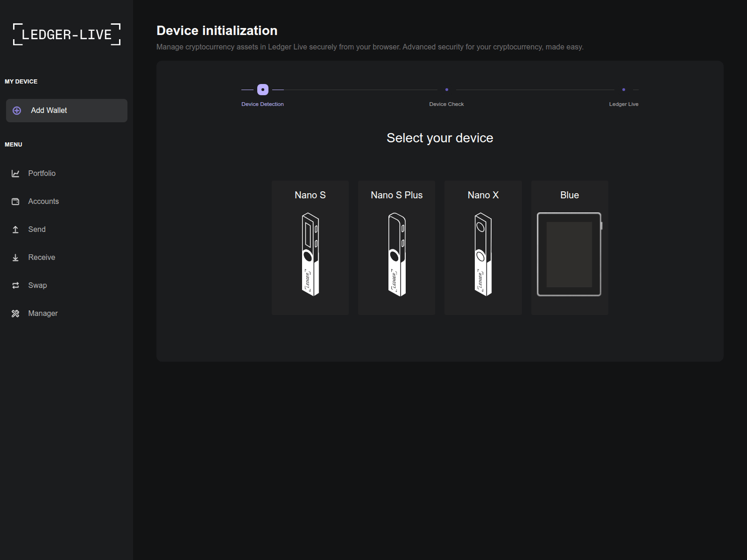Click the MENU section header
Screen dimensions: 747x560
pyautogui.click(x=14, y=145)
